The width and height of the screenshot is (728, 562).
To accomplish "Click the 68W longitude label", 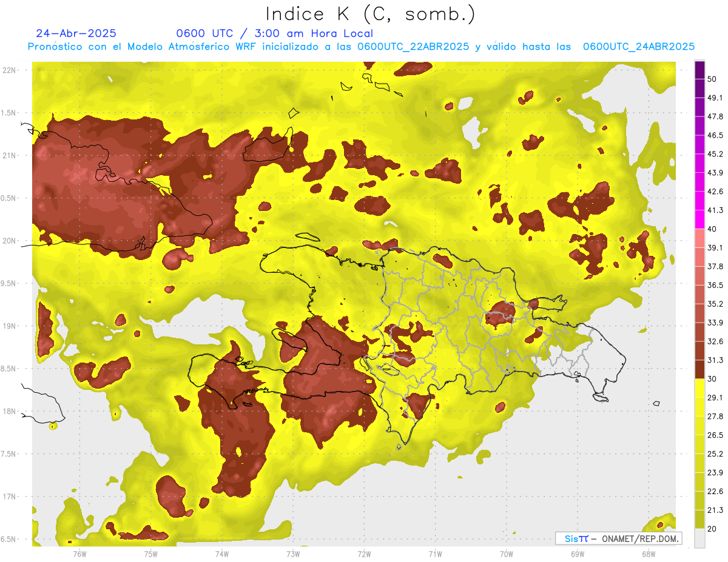I will [649, 554].
